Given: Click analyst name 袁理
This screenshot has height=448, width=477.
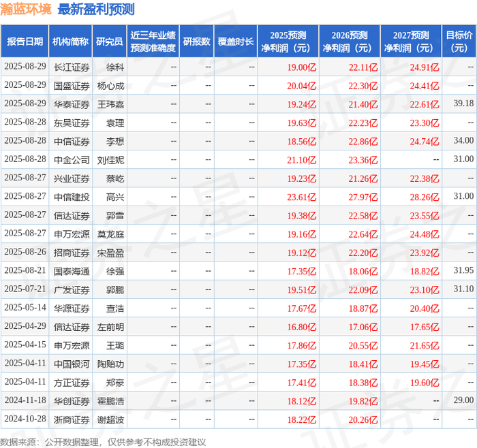Looking at the screenshot, I should 115,123.
